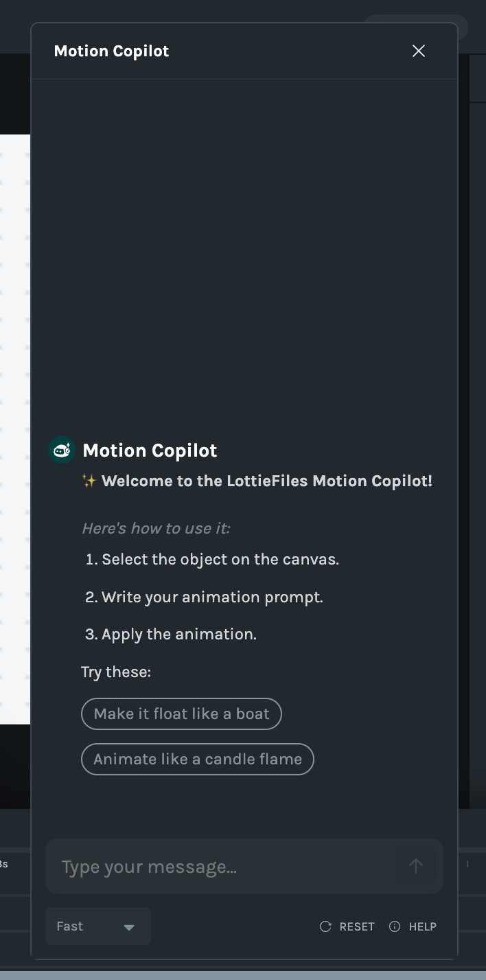This screenshot has height=980, width=486.
Task: Click the info circle icon beside HELP
Action: [x=394, y=926]
